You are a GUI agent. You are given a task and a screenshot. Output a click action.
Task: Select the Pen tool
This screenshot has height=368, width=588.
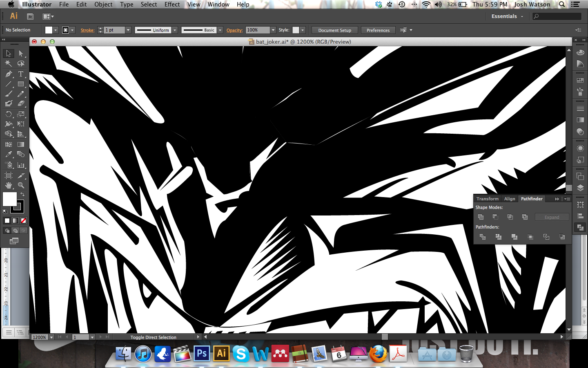[9, 74]
